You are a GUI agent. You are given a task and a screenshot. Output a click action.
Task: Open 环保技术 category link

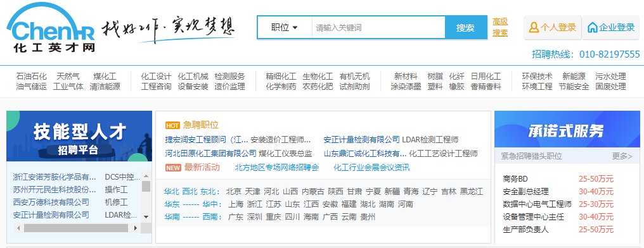tap(538, 77)
